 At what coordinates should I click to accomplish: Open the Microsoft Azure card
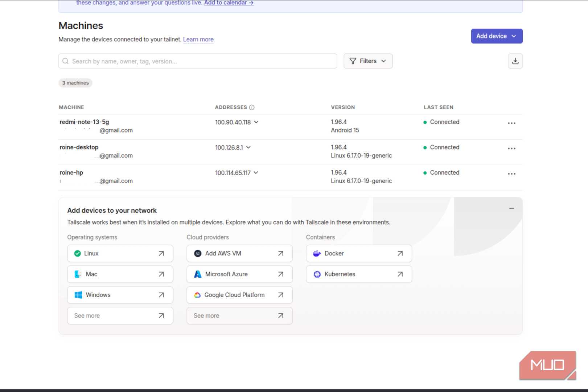239,274
